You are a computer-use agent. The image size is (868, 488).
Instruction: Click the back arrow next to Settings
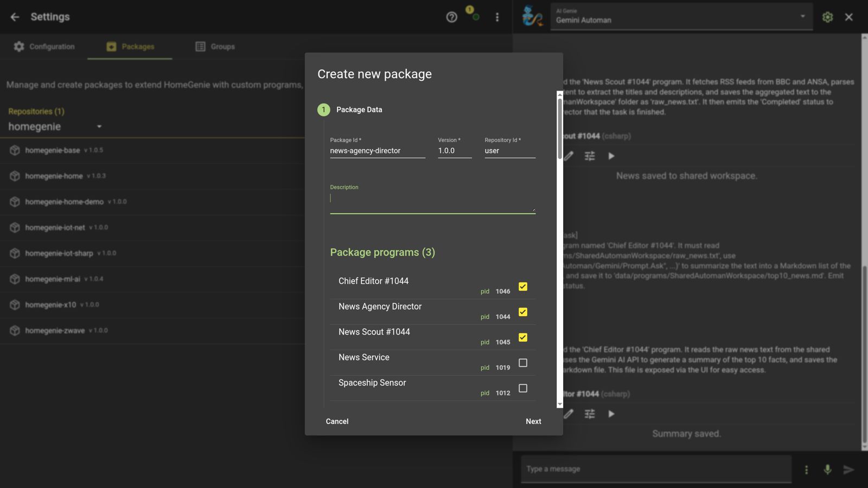15,17
